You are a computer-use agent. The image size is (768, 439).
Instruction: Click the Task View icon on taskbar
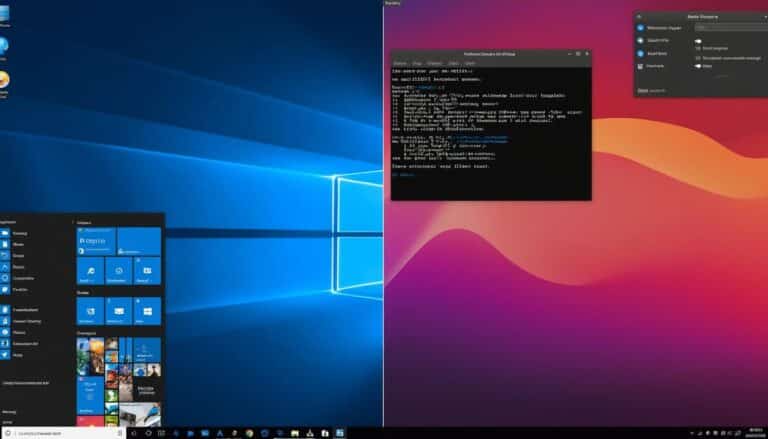161,433
